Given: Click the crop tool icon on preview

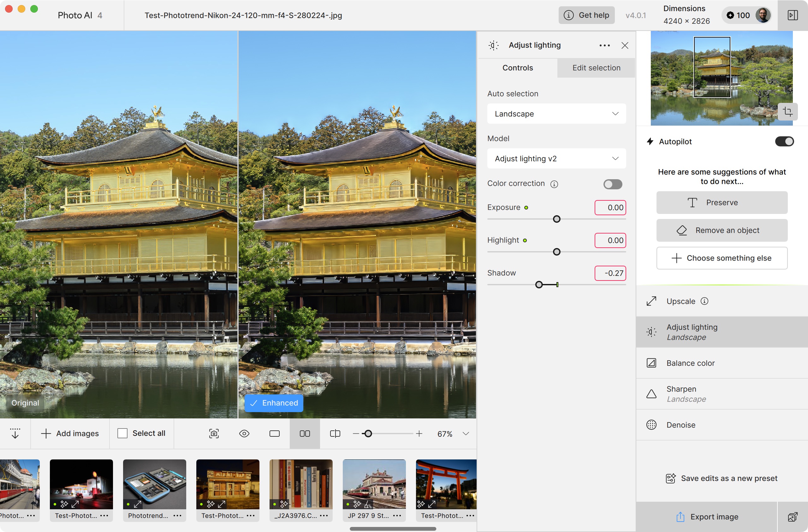Looking at the screenshot, I should [x=787, y=111].
